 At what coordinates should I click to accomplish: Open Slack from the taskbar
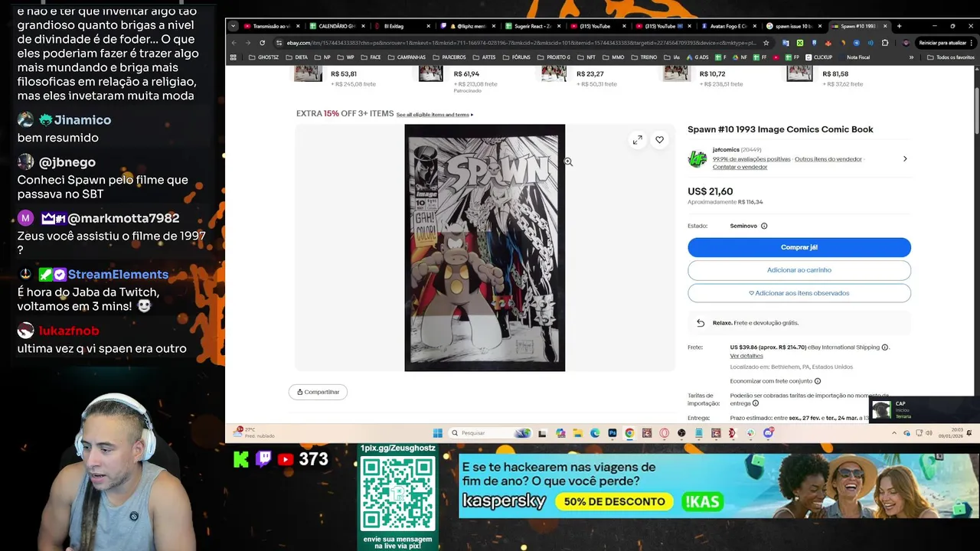[x=750, y=433]
